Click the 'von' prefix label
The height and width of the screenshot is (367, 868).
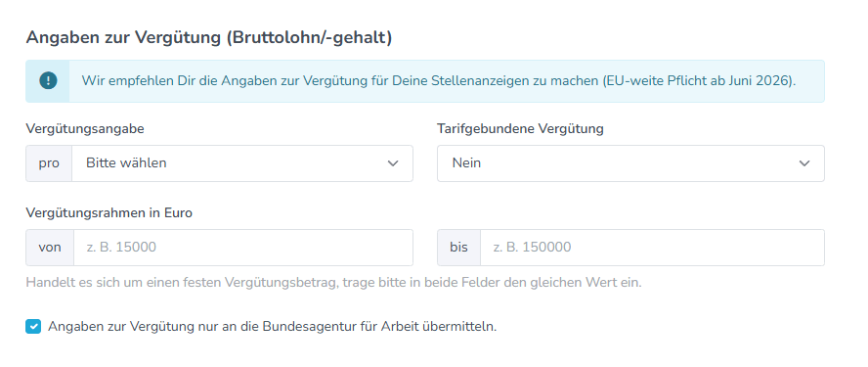[x=50, y=248]
